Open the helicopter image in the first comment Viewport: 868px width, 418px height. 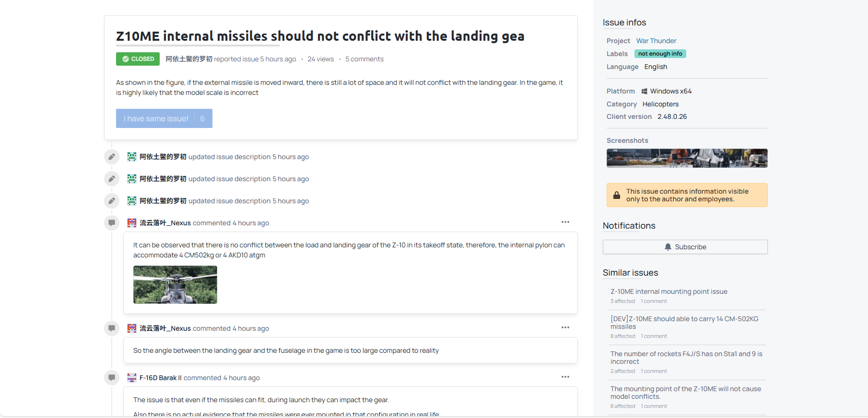[x=175, y=285]
